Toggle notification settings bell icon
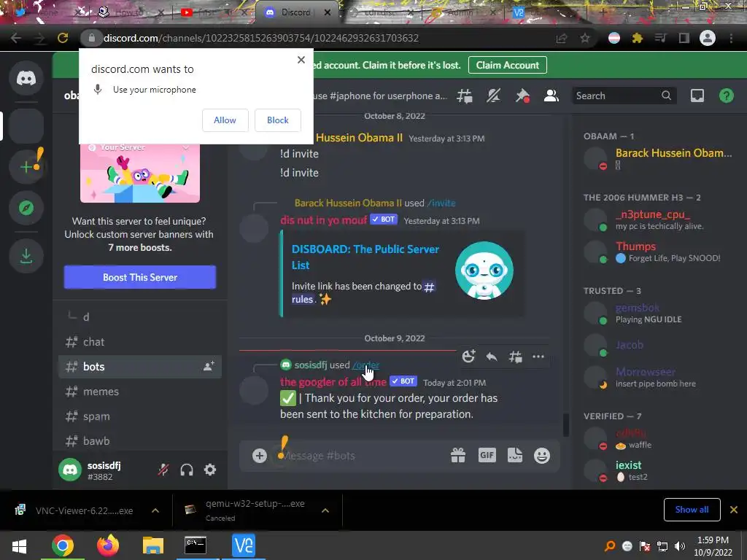Screen dimensions: 747x560 [493, 96]
